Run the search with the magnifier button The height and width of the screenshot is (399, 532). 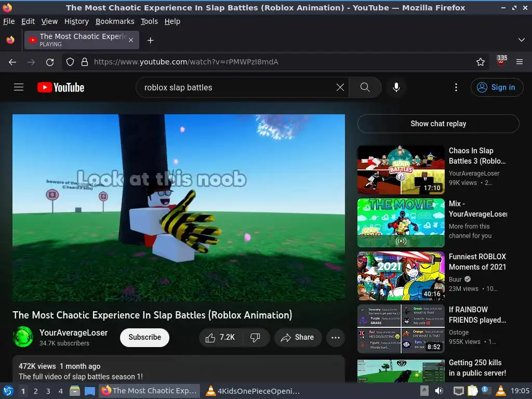[x=365, y=87]
